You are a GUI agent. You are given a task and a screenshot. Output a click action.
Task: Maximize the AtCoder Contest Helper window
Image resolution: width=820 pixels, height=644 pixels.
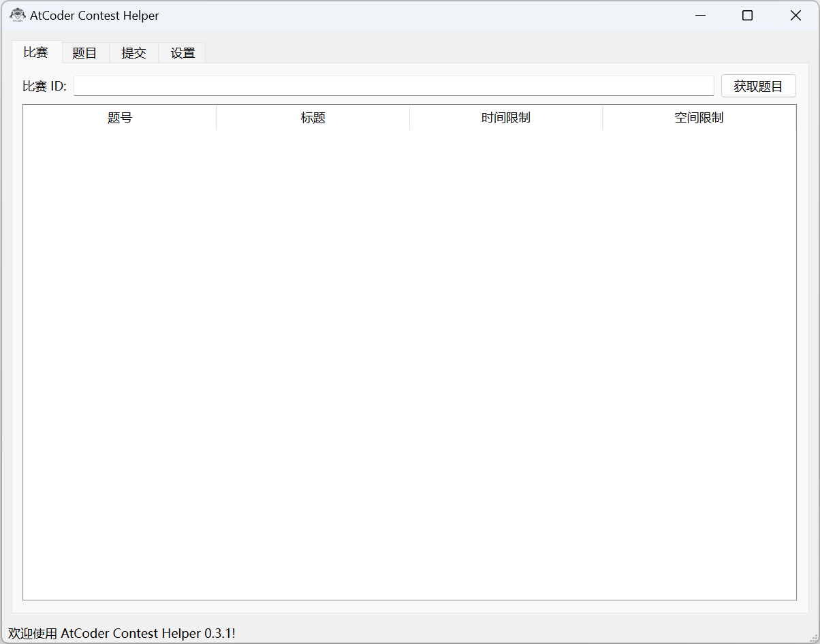coord(747,15)
